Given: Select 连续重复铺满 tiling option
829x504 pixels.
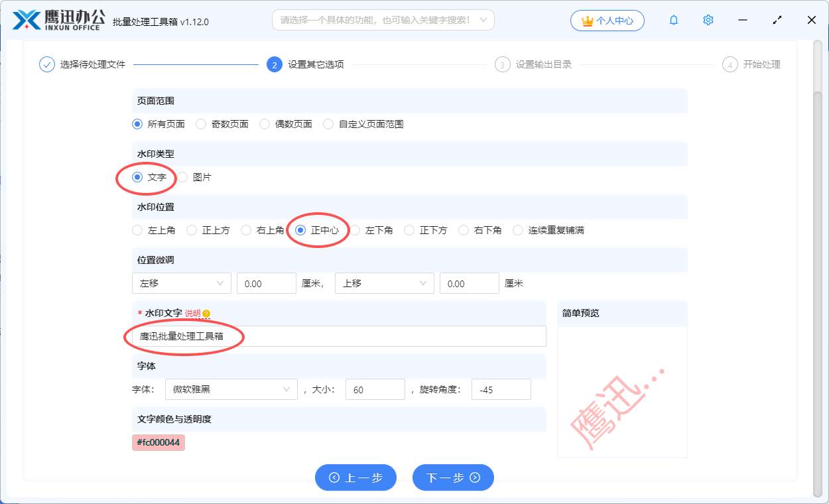Looking at the screenshot, I should click(x=548, y=230).
